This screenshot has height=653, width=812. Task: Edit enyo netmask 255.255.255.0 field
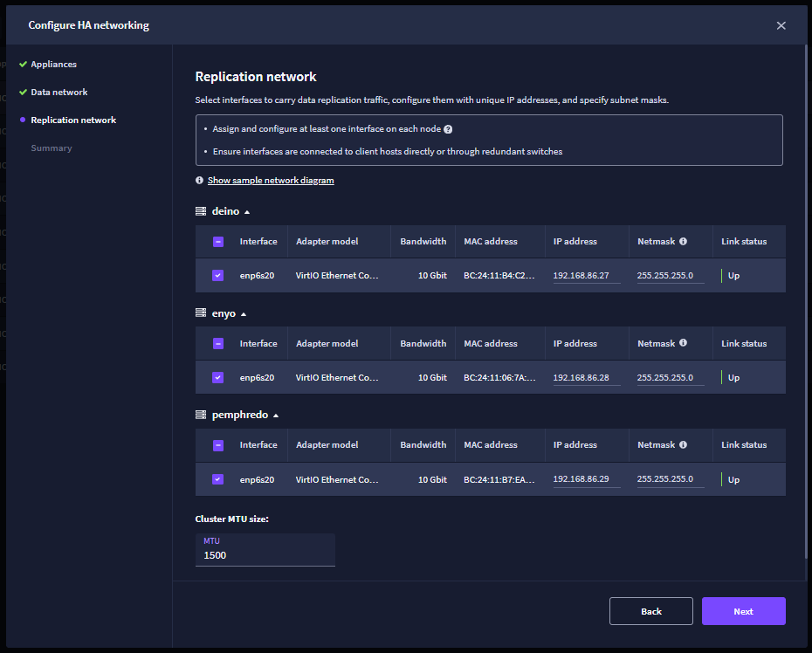[670, 377]
